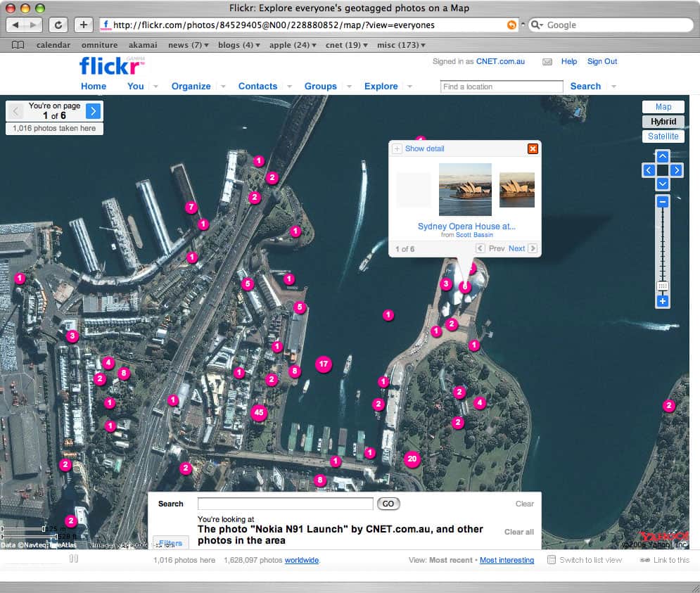Switch the map to Satellite view

point(663,136)
